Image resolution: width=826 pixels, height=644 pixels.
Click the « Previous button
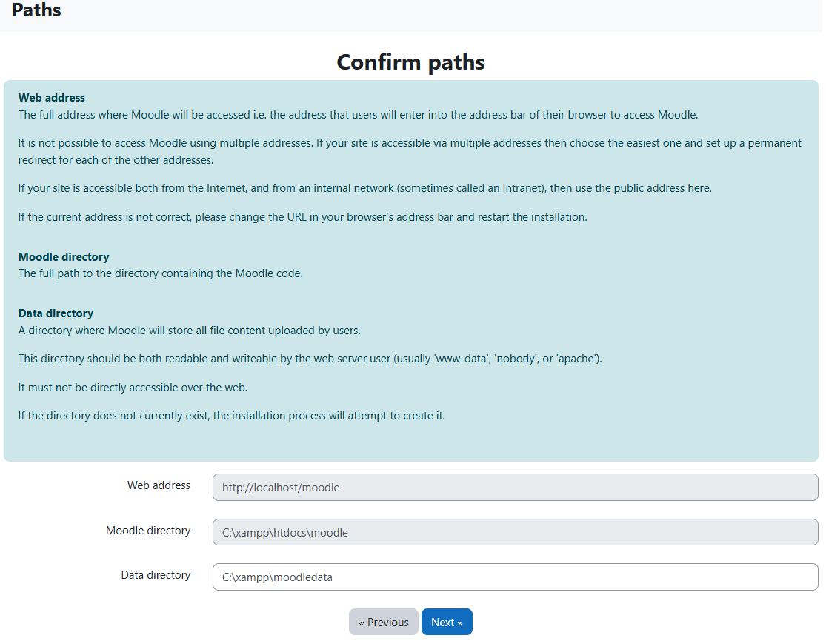pos(384,622)
